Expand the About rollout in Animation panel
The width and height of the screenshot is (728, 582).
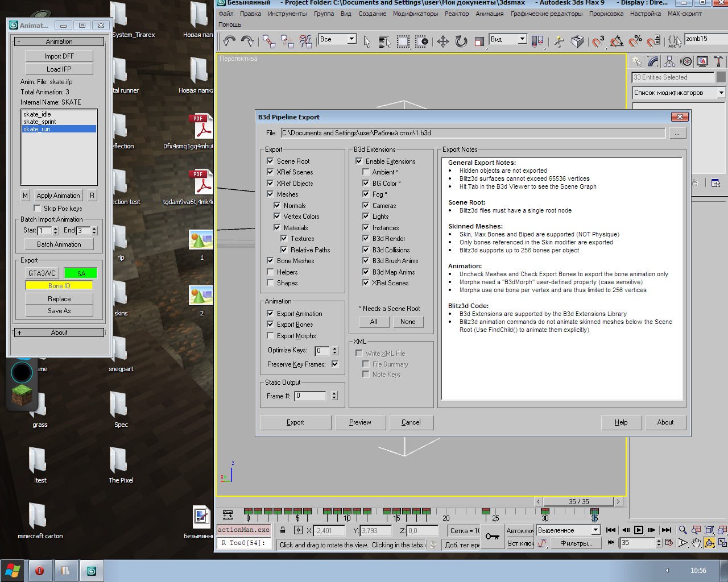point(59,332)
